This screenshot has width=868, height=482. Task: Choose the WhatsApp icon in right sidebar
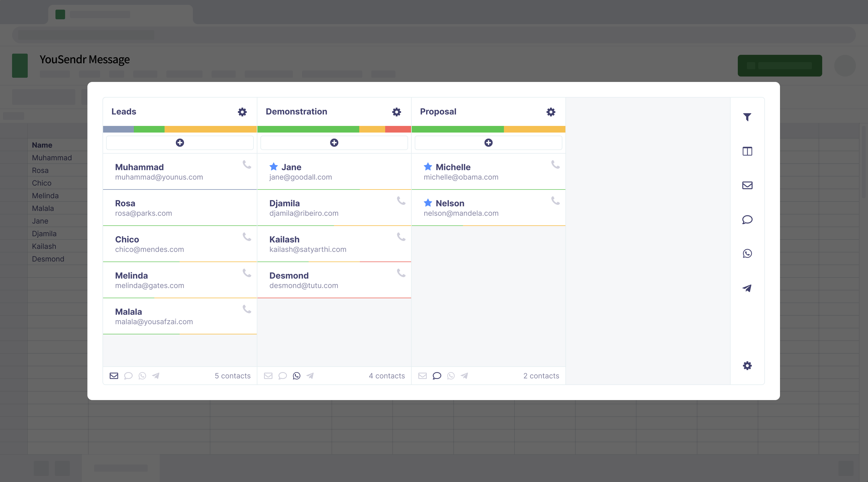747,253
